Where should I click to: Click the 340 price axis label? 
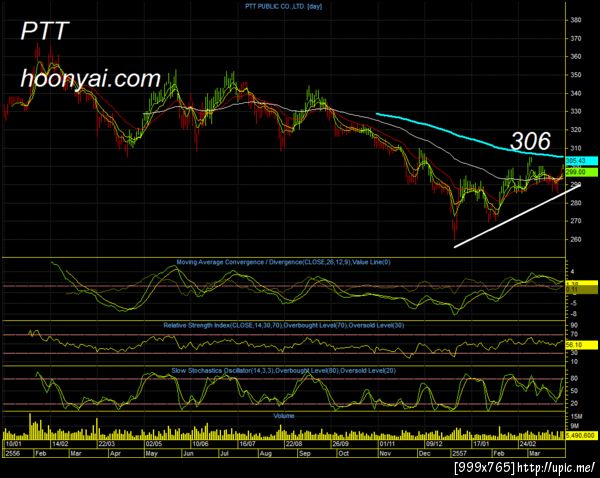click(576, 93)
